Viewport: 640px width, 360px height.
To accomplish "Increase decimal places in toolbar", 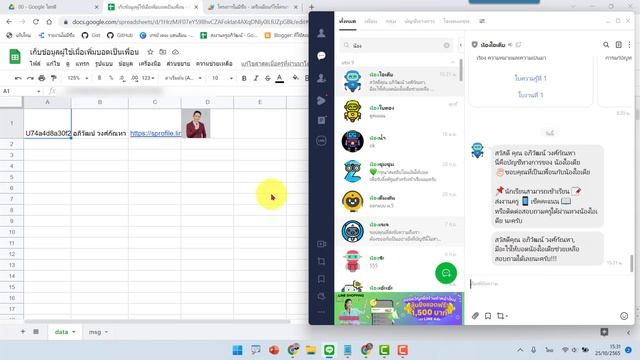I will tap(134, 78).
